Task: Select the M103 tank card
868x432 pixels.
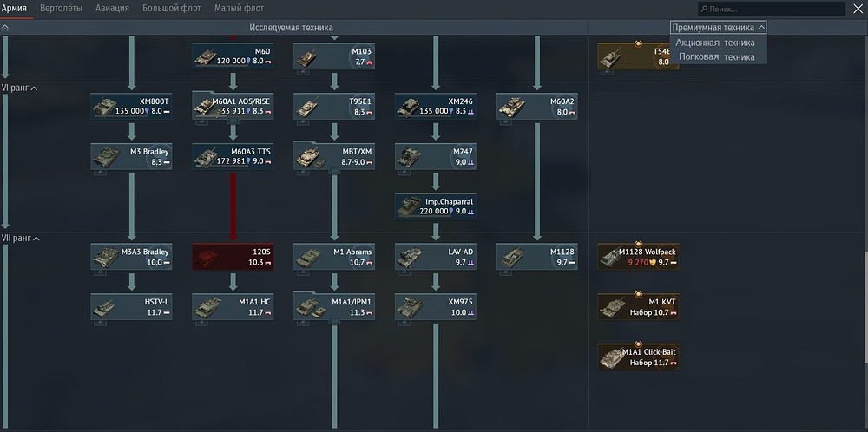Action: coord(334,56)
